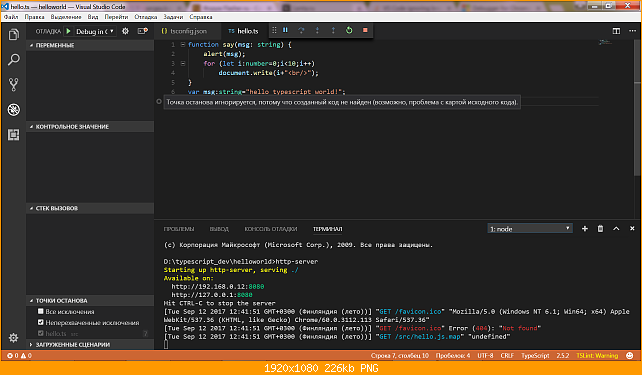Open the Source Control view
This screenshot has height=375, width=642.
coord(14,85)
